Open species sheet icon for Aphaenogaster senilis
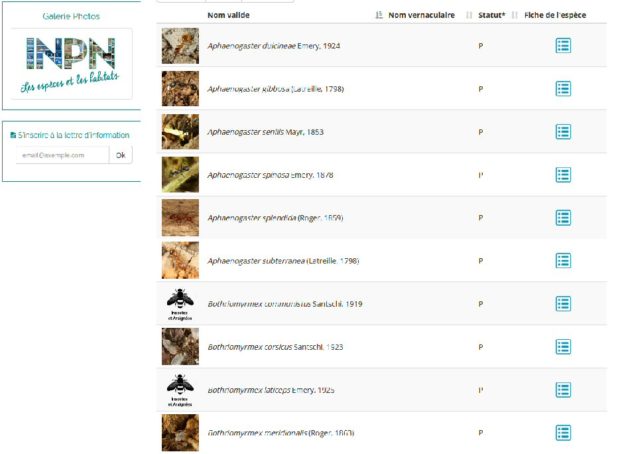The height and width of the screenshot is (454, 620). (563, 132)
